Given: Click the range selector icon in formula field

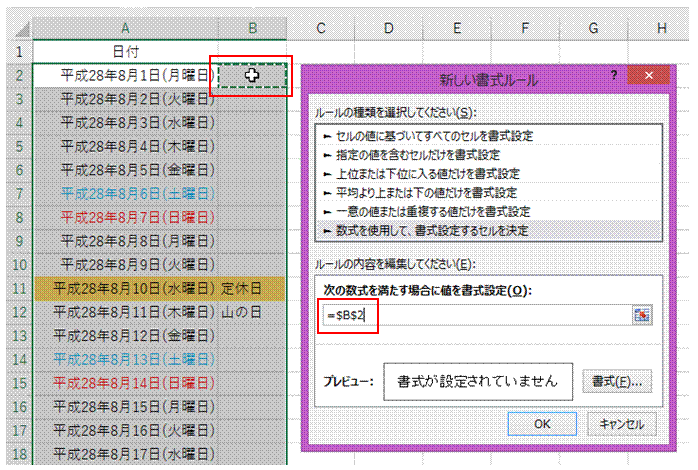Looking at the screenshot, I should (641, 315).
